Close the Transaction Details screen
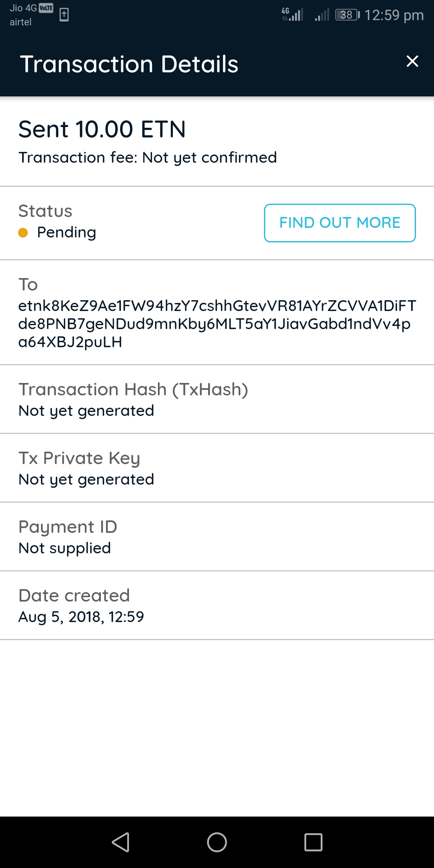The width and height of the screenshot is (434, 868). (412, 61)
